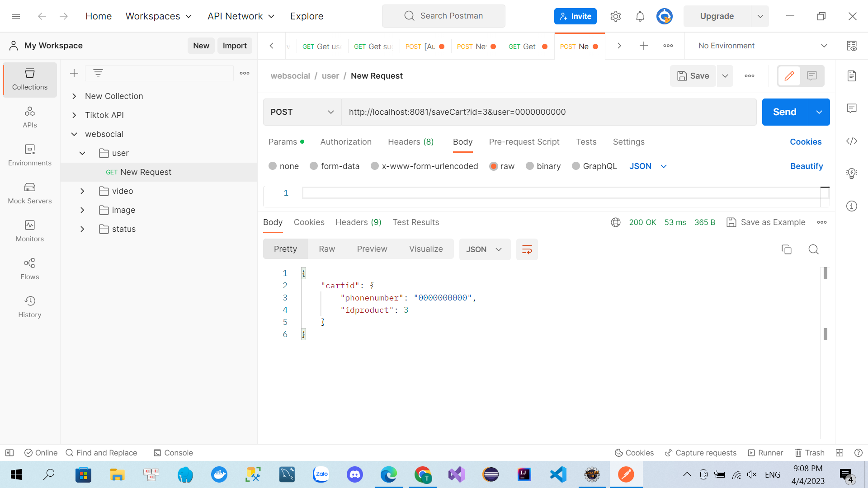
Task: Open the No Environment selector
Action: 762,46
